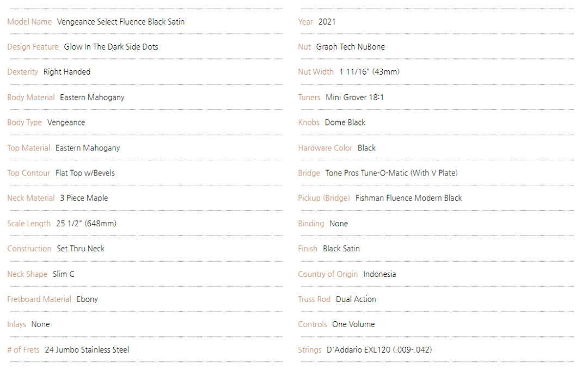Click the 24 Jumbo Stainless Steel value

pyautogui.click(x=87, y=350)
